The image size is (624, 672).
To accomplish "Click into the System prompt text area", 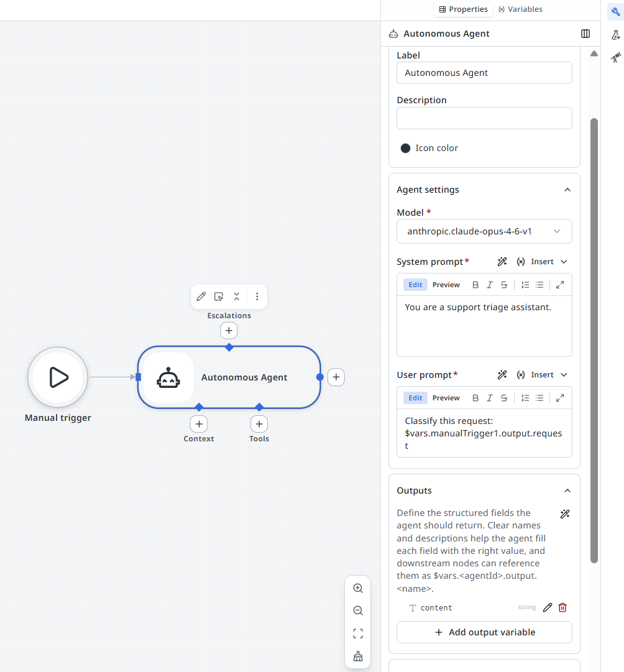I will [484, 326].
